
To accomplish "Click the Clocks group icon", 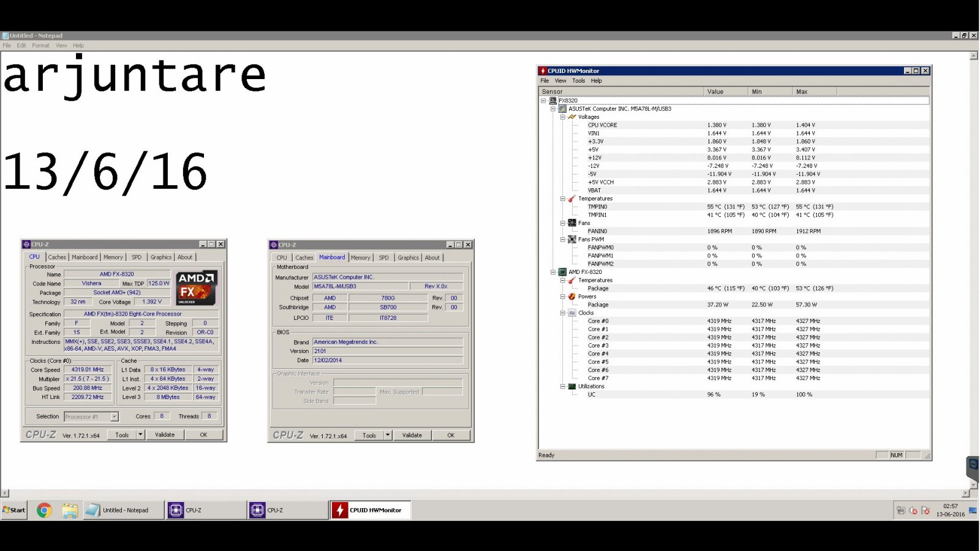I will pyautogui.click(x=572, y=313).
